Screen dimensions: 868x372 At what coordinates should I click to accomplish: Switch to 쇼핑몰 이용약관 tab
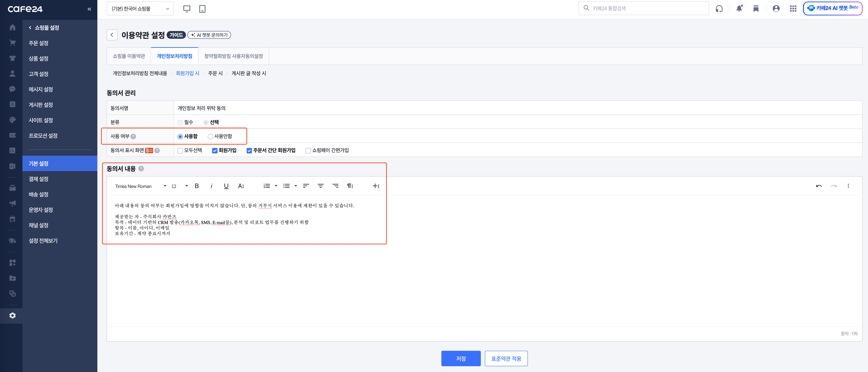click(x=129, y=56)
